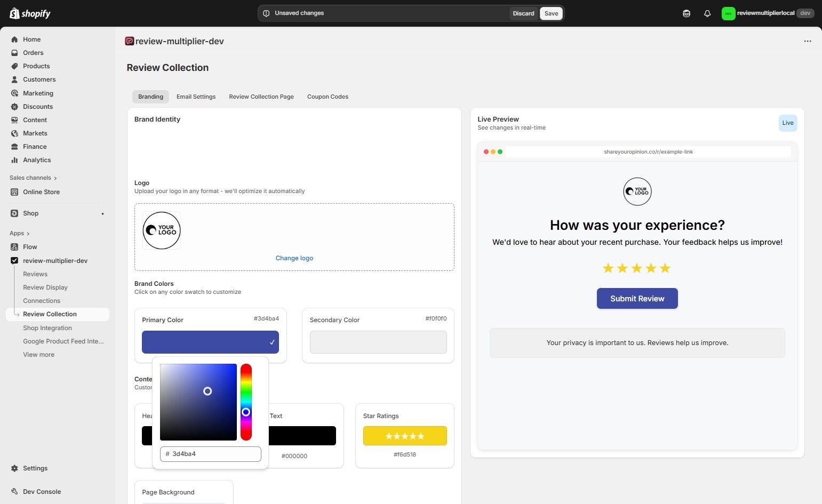The width and height of the screenshot is (822, 504).
Task: Open Products via its tag icon
Action: pyautogui.click(x=15, y=66)
